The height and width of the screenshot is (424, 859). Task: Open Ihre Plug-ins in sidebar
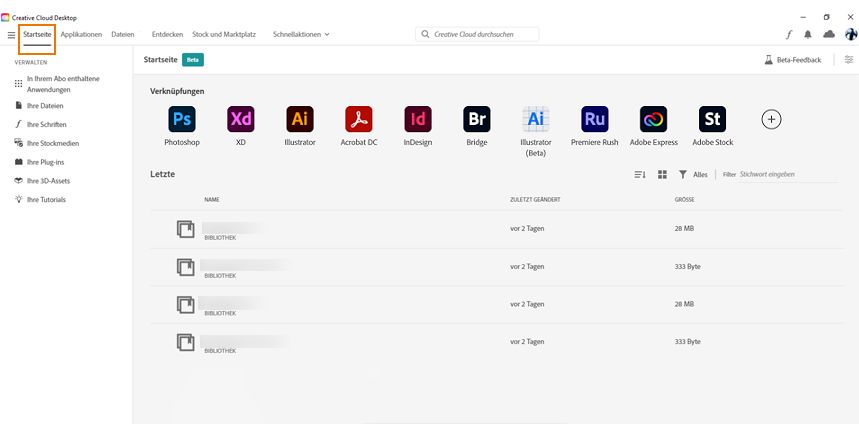point(39,162)
